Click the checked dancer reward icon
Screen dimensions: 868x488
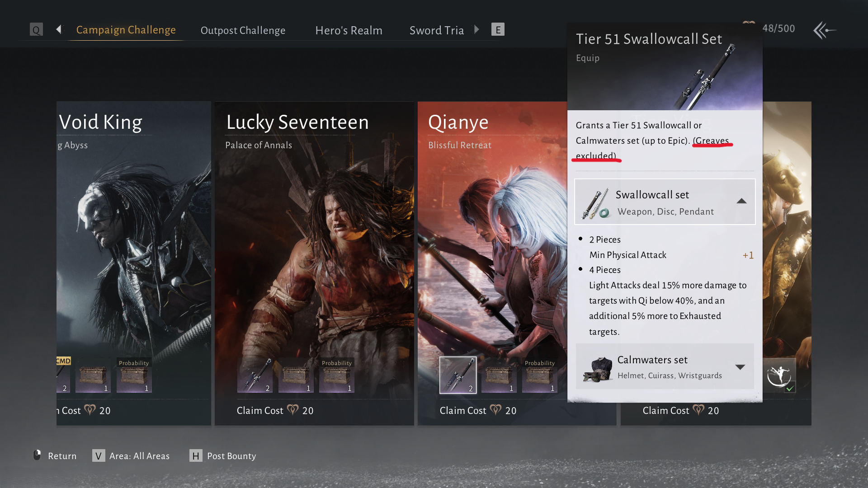click(x=779, y=375)
